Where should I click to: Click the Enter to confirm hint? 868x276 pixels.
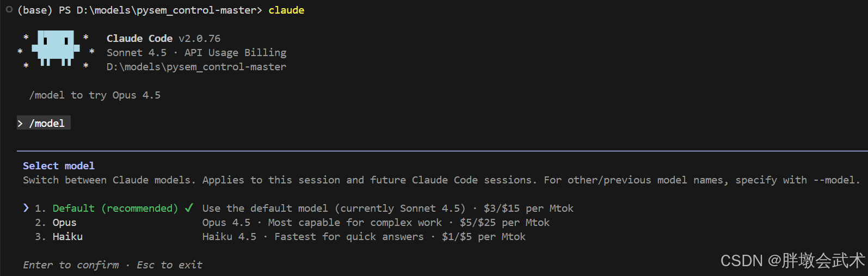(71, 265)
